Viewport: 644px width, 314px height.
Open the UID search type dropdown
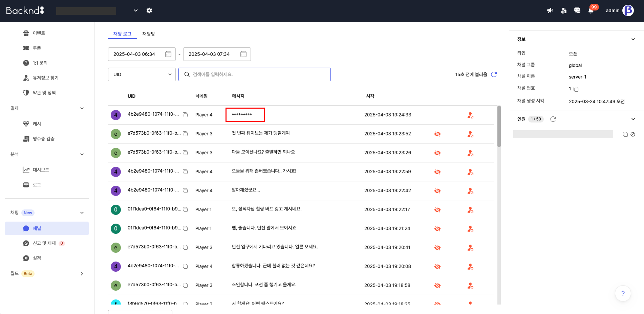pyautogui.click(x=142, y=74)
